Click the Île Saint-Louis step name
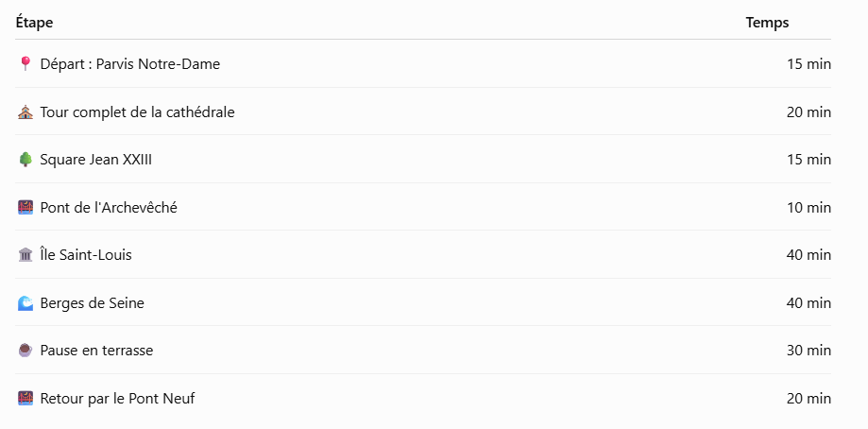Screen dimensions: 868x429 point(86,255)
